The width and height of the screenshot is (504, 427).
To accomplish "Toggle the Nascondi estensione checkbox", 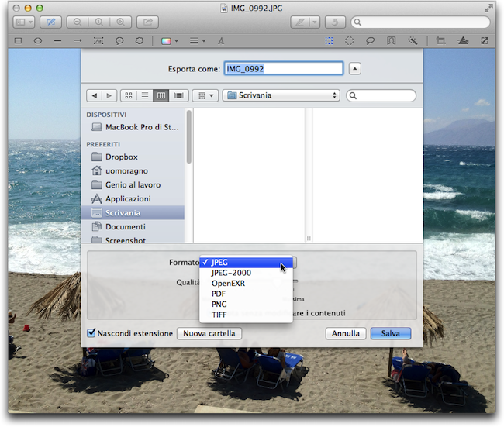I will [x=91, y=333].
